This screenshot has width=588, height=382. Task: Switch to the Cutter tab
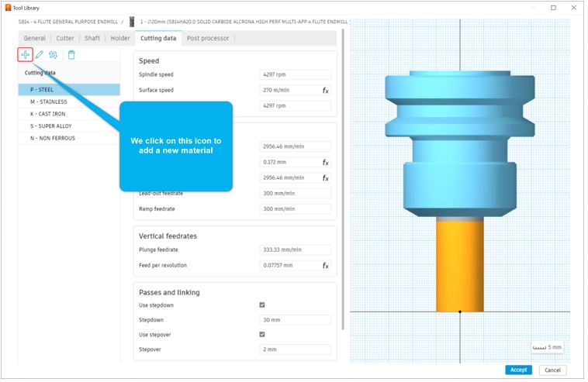pos(65,38)
